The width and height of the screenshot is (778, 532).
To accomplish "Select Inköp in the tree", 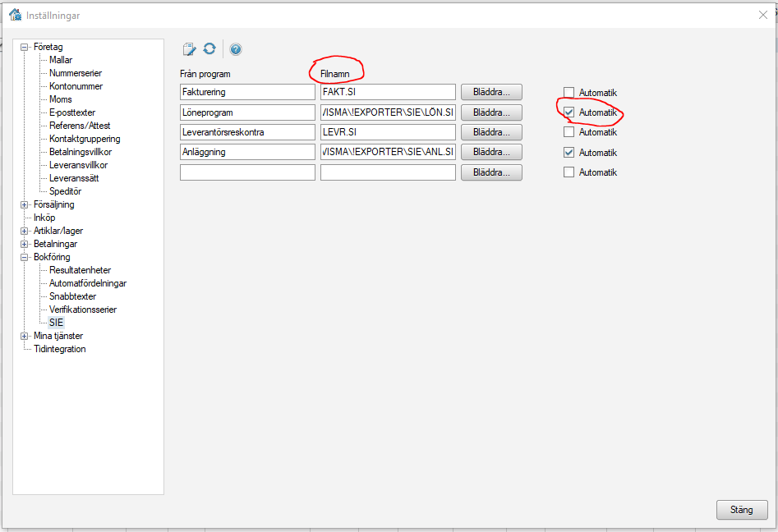I will click(44, 218).
